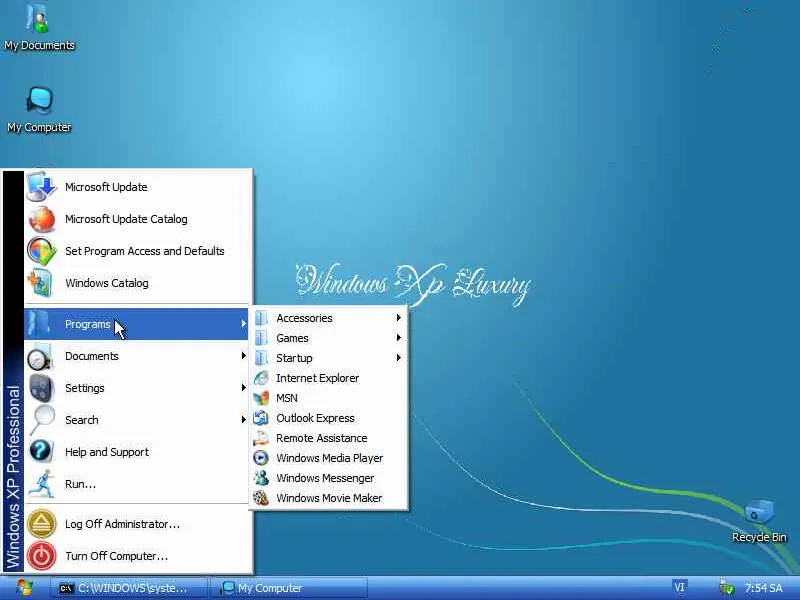Open the Outlook Express icon
The image size is (800, 600).
click(261, 418)
